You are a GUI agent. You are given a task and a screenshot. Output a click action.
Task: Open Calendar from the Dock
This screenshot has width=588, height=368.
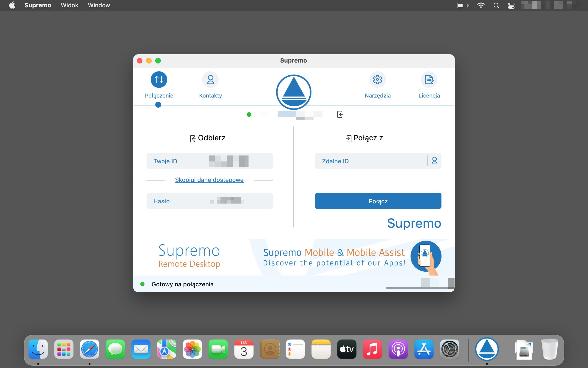244,349
